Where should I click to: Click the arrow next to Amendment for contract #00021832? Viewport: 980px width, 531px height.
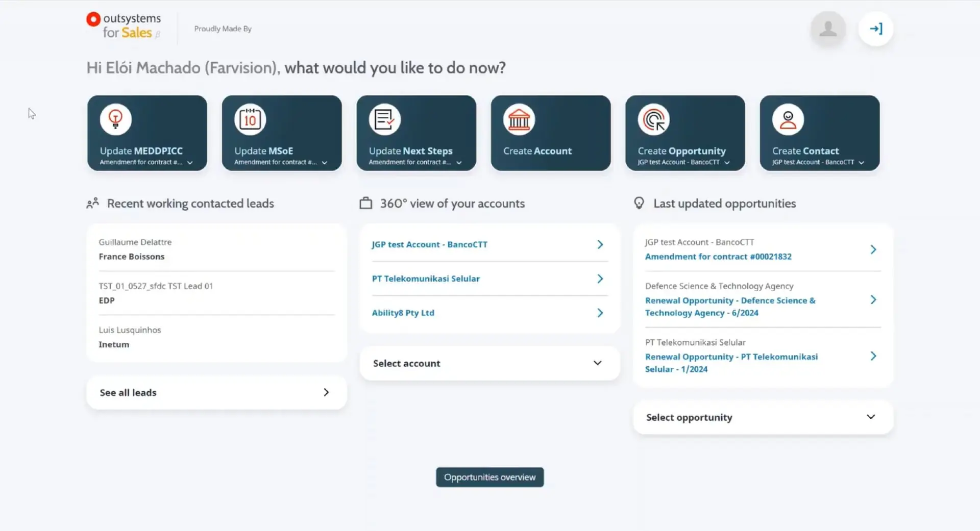click(x=873, y=249)
